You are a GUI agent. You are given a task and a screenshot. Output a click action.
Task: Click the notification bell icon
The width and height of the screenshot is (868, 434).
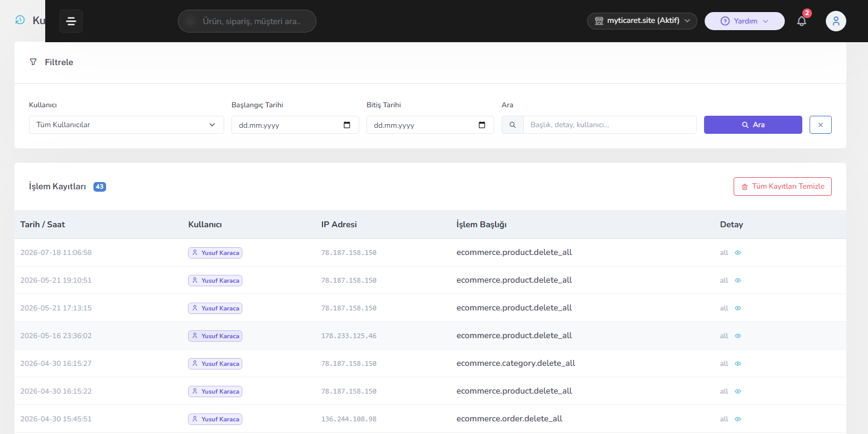point(802,21)
